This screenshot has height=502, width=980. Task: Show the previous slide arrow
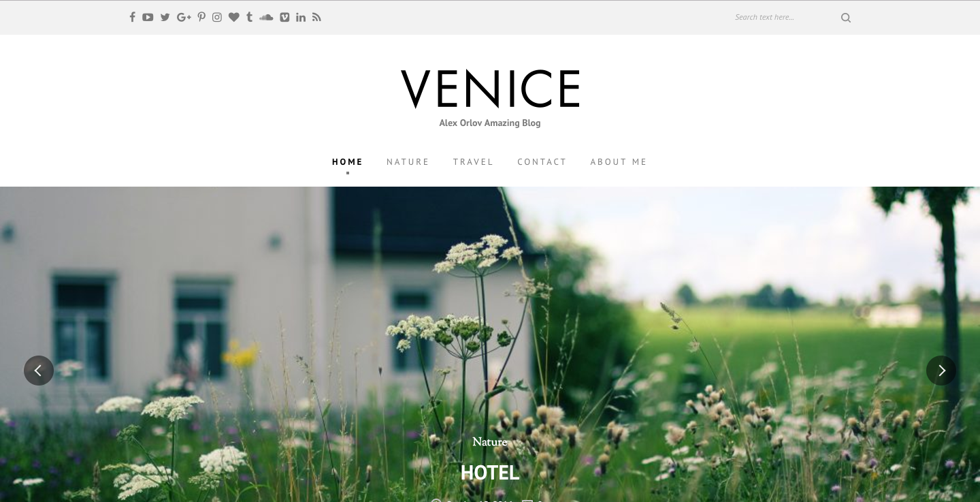click(39, 371)
